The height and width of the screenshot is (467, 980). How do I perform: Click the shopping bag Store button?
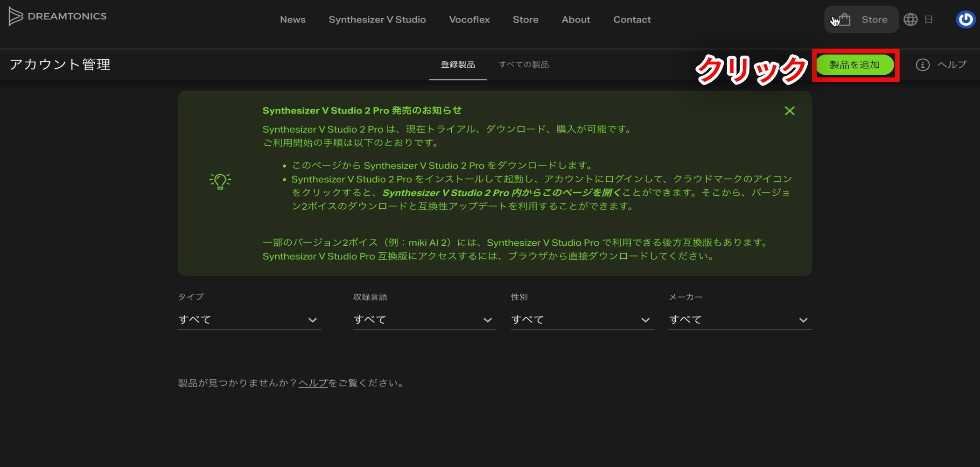[861, 20]
